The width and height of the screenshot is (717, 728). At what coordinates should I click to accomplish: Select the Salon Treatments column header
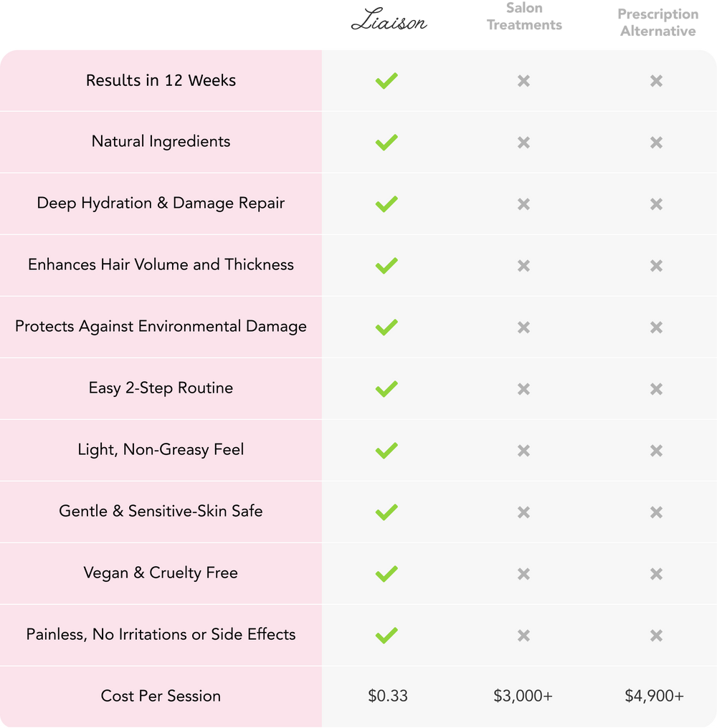524,17
